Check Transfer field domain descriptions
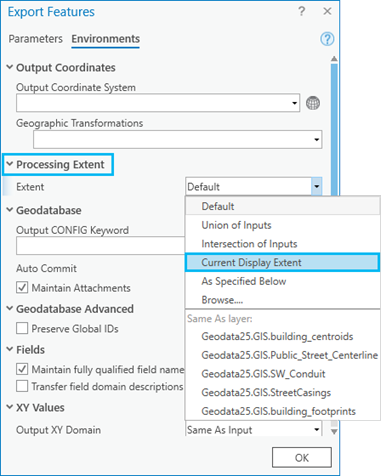Image resolution: width=381 pixels, height=476 pixels. pyautogui.click(x=22, y=386)
